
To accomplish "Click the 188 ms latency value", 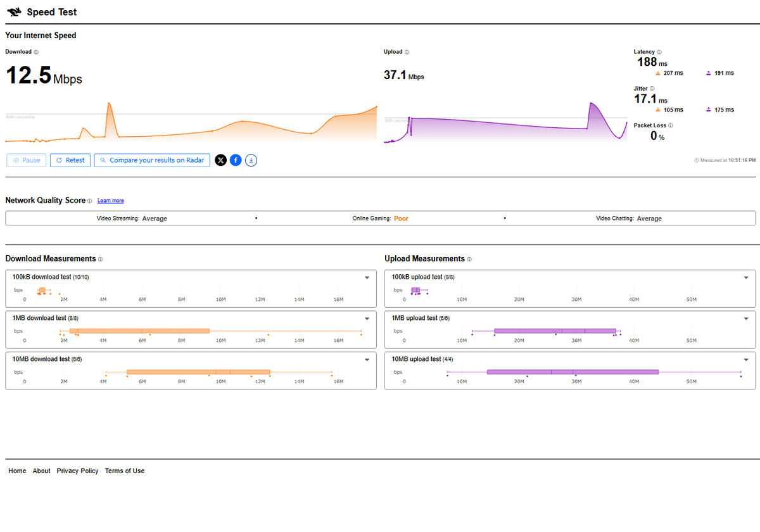I will (x=652, y=62).
